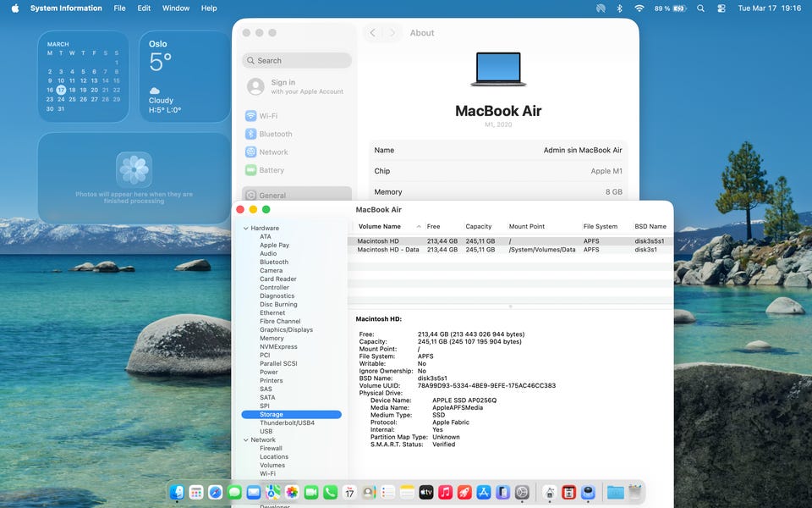The image size is (812, 508).
Task: Select Thunderbolt/USB4 in Hardware list
Action: pos(286,423)
